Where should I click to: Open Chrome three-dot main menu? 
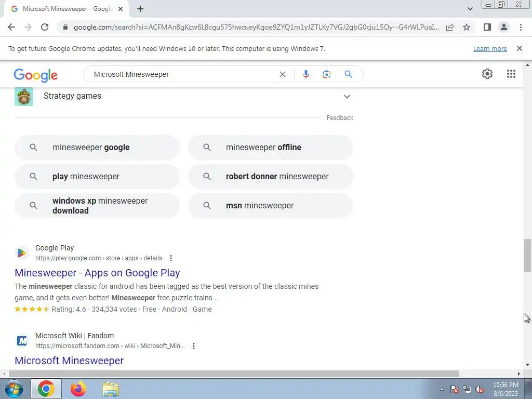(x=521, y=27)
